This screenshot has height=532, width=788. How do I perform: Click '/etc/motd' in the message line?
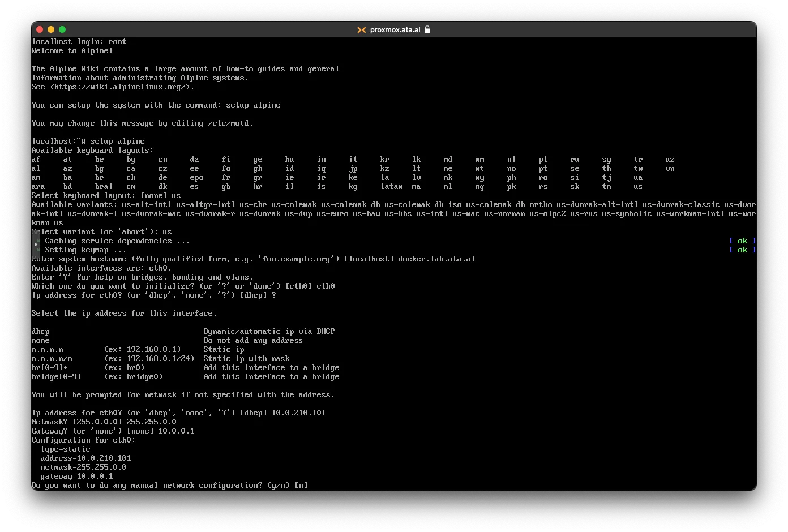229,123
